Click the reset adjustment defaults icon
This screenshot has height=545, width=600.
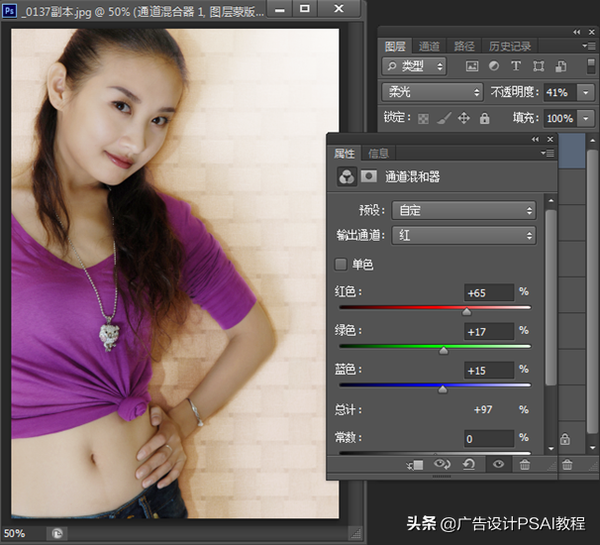click(470, 465)
